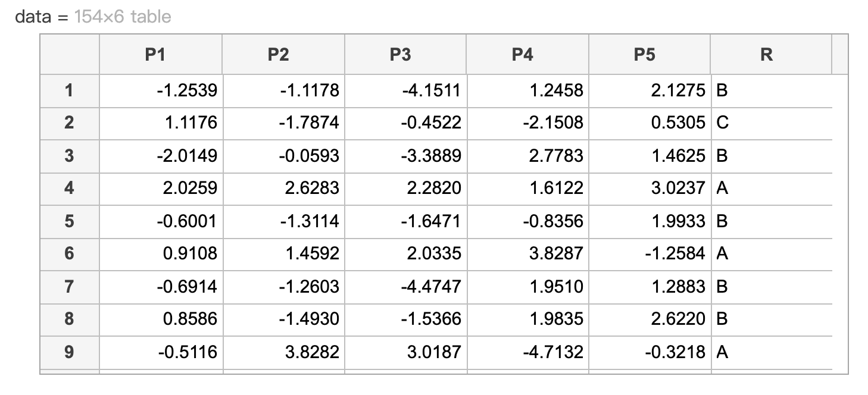The width and height of the screenshot is (868, 395).
Task: Select row number 1 header
Action: click(x=70, y=91)
